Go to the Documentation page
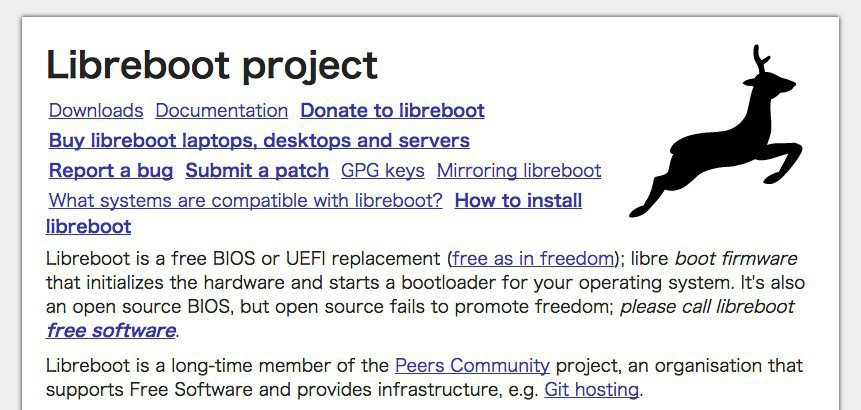 (221, 111)
